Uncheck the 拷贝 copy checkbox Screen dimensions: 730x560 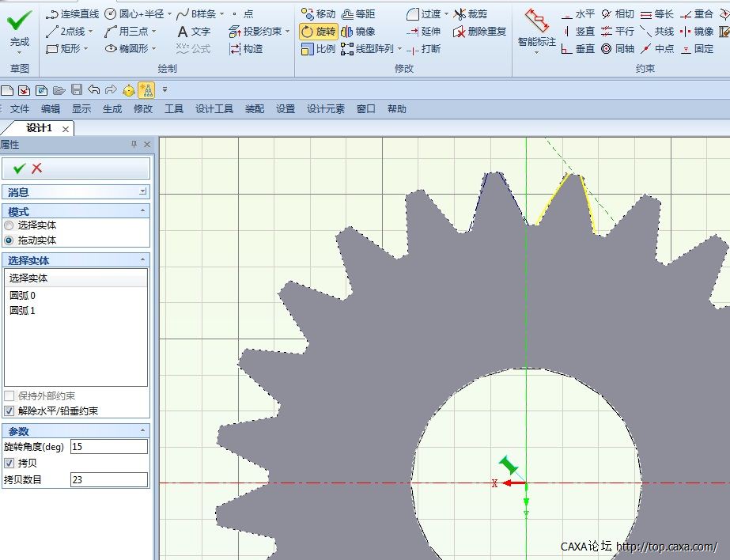point(9,463)
